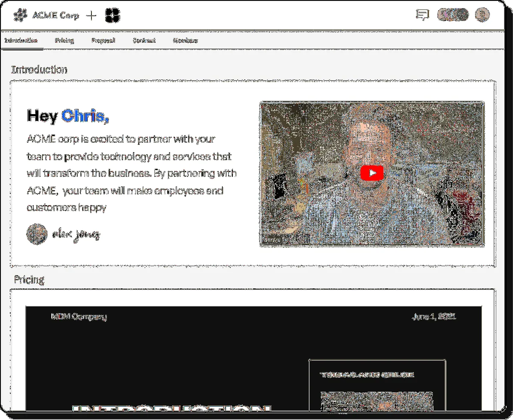Switch to the Introduction tab
Screen dimensions: 513x420
click(21, 41)
